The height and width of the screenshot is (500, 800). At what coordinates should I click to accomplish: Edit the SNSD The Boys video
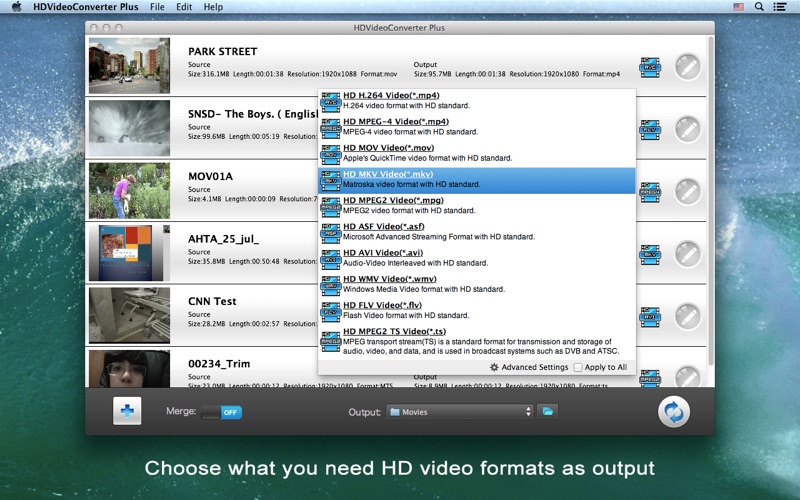[x=688, y=130]
